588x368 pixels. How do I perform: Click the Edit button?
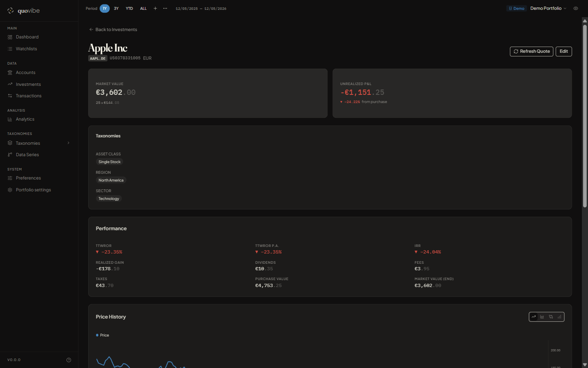point(564,52)
